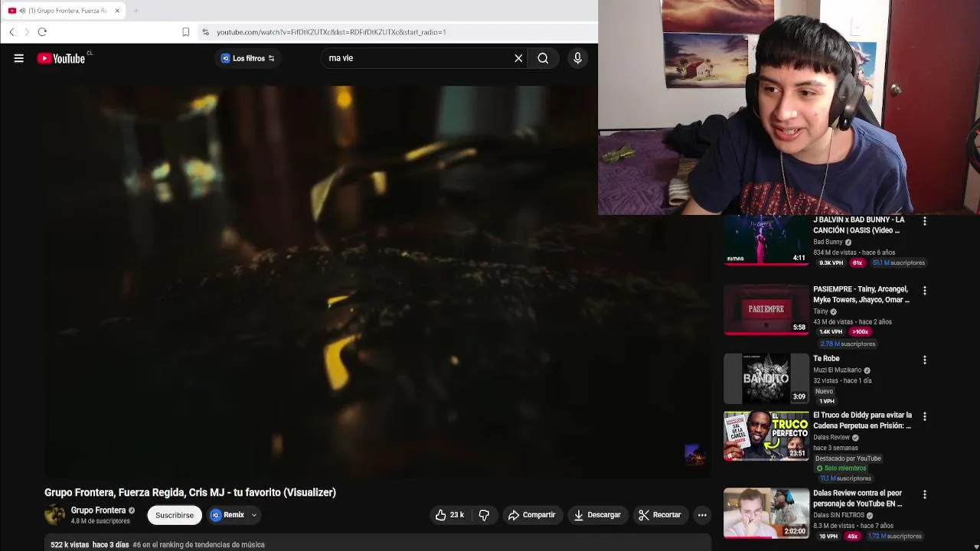980x551 pixels.
Task: Open Te Robe BANDITO thumbnail
Action: (766, 378)
